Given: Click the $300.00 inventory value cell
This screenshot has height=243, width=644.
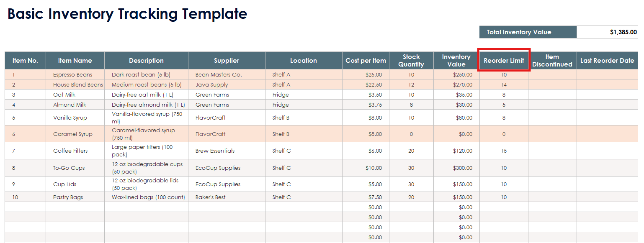Looking at the screenshot, I should (456, 168).
